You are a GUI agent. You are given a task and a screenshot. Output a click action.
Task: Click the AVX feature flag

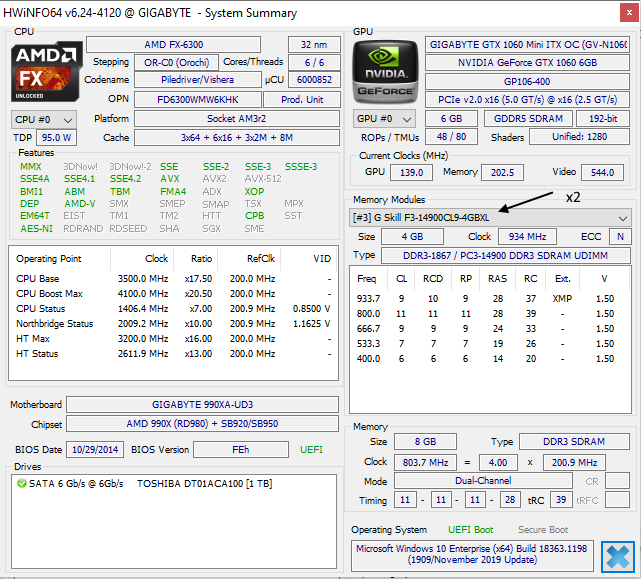pos(170,179)
